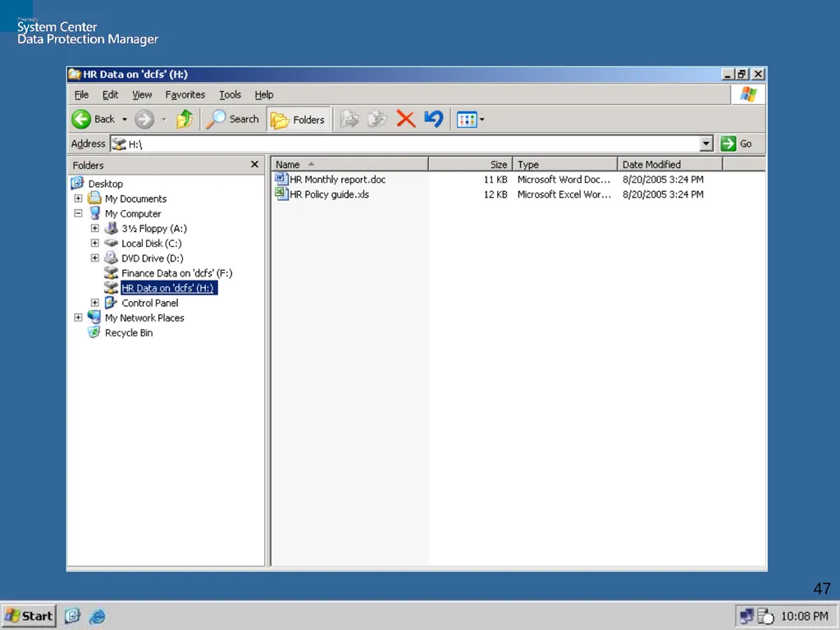This screenshot has width=840, height=630.
Task: Collapse the My Computer tree node
Action: coord(78,213)
